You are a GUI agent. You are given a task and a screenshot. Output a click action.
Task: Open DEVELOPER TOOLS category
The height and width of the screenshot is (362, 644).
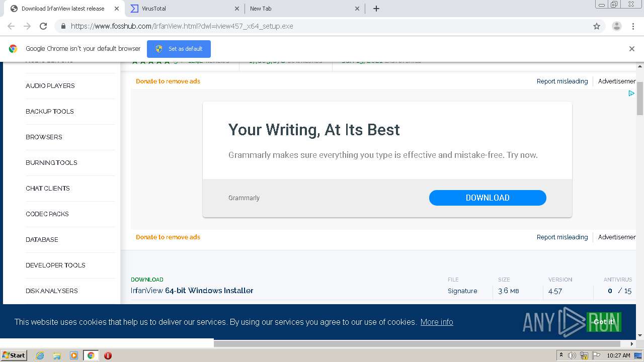[55, 265]
